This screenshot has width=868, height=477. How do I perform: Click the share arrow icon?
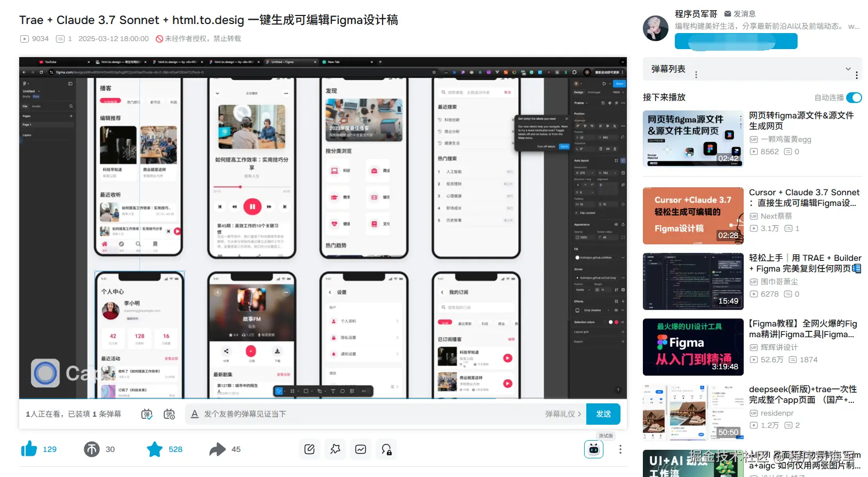(x=217, y=449)
